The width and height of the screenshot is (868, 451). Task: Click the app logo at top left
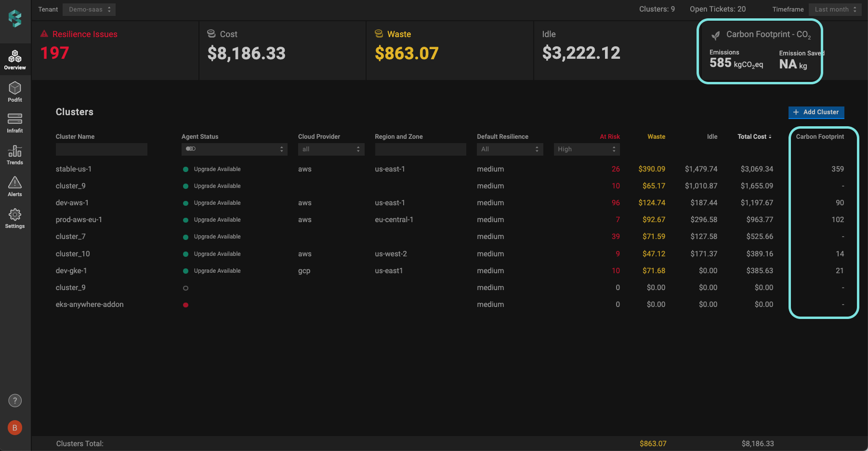point(15,19)
